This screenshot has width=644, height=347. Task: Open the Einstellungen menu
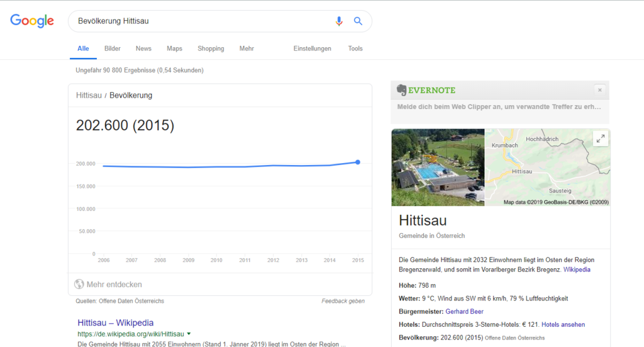(312, 48)
